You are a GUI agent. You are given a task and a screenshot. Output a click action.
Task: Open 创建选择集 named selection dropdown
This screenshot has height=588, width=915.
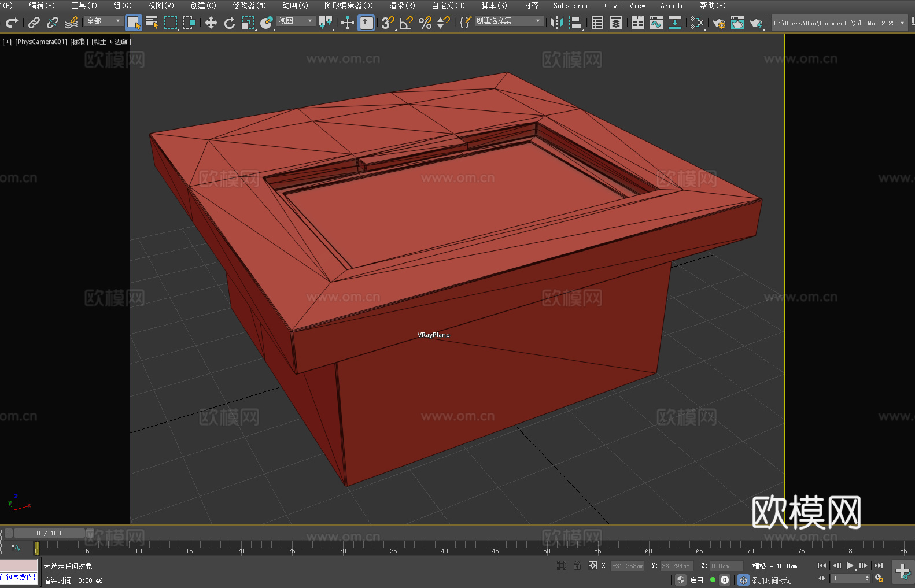[509, 21]
